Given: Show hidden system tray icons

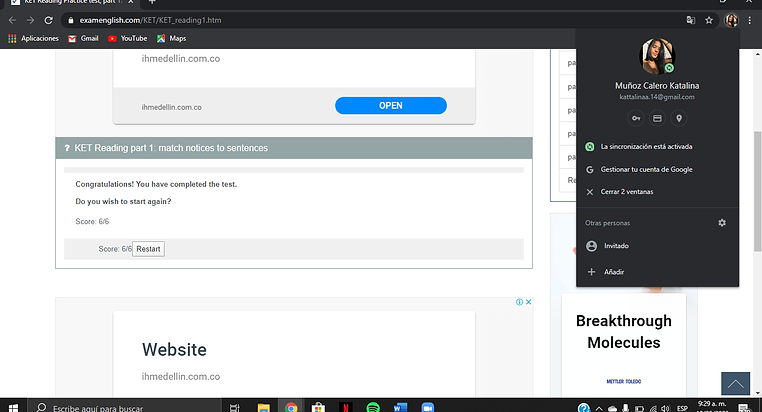Looking at the screenshot, I should (599, 409).
